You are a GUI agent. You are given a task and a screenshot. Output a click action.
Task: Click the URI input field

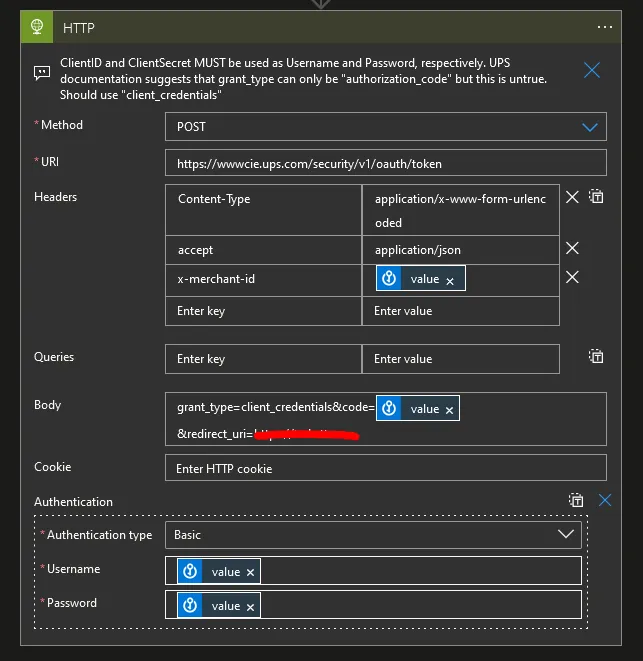[x=386, y=163]
